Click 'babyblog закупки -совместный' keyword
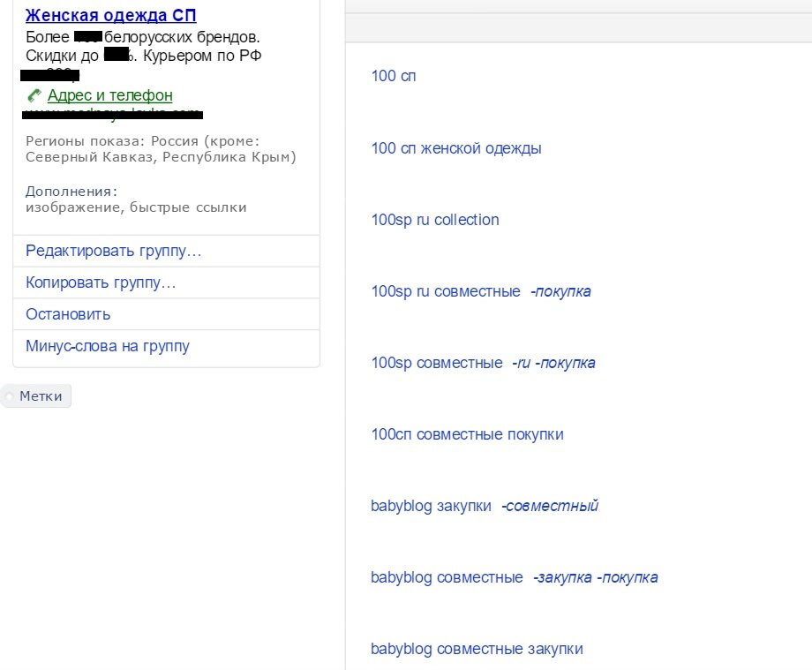 click(484, 505)
